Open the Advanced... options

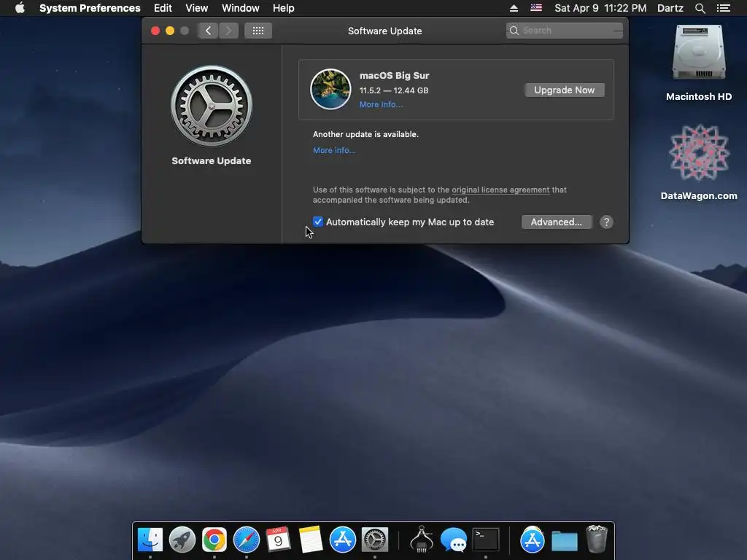[557, 222]
